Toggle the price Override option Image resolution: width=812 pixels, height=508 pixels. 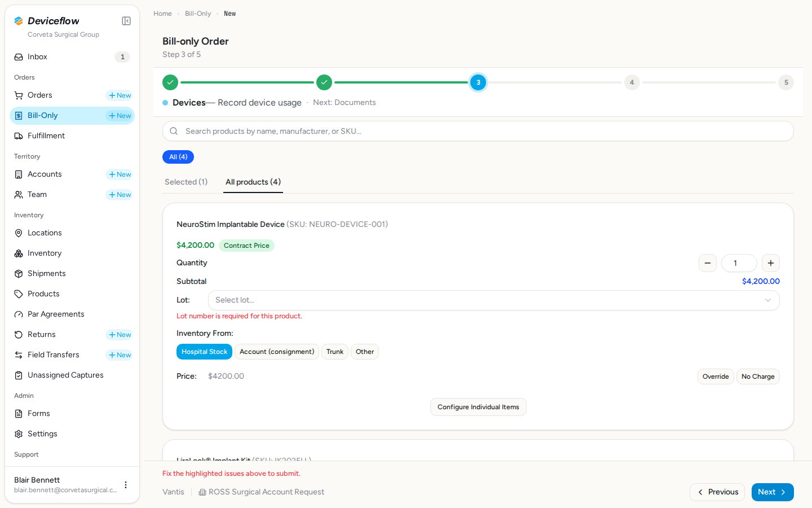716,376
